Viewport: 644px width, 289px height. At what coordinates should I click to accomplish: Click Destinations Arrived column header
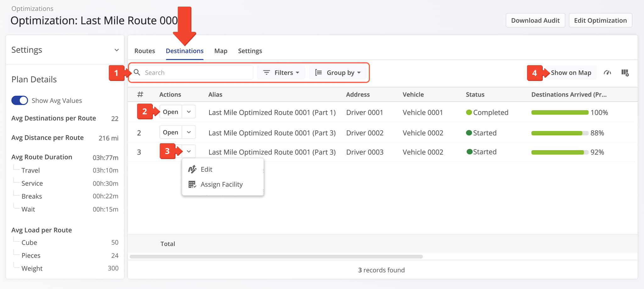point(569,94)
